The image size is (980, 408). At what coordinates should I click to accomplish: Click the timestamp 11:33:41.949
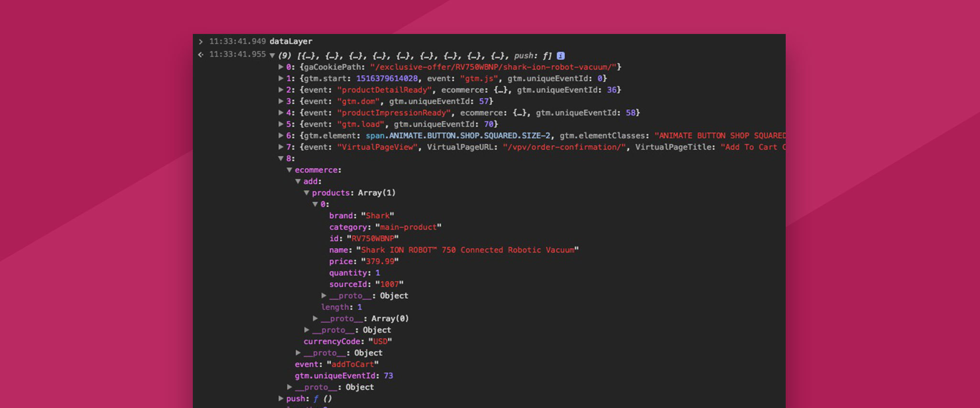(237, 42)
